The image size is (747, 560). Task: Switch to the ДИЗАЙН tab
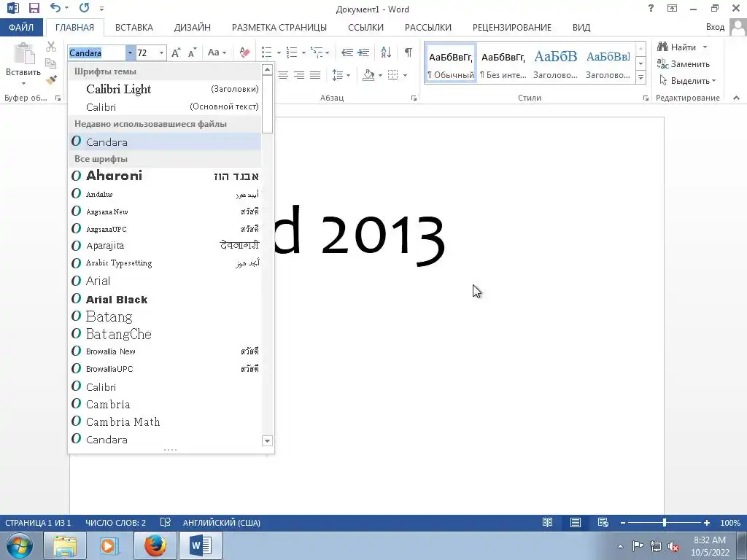(192, 27)
